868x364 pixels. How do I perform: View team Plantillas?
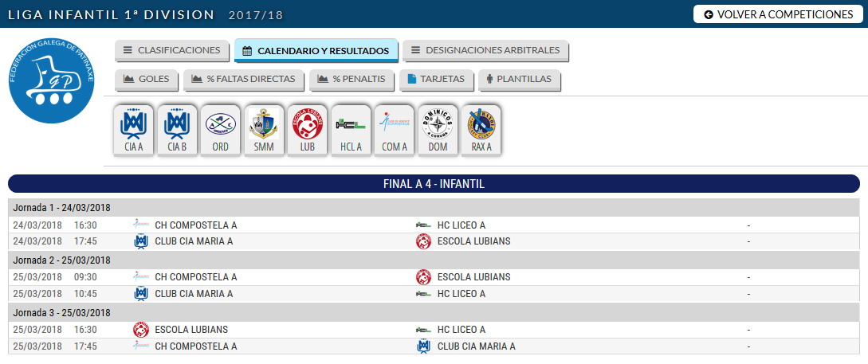tap(519, 79)
